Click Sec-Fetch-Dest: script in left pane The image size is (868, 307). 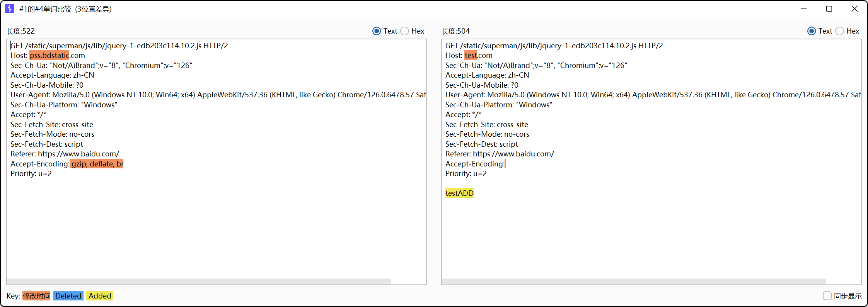tap(47, 144)
